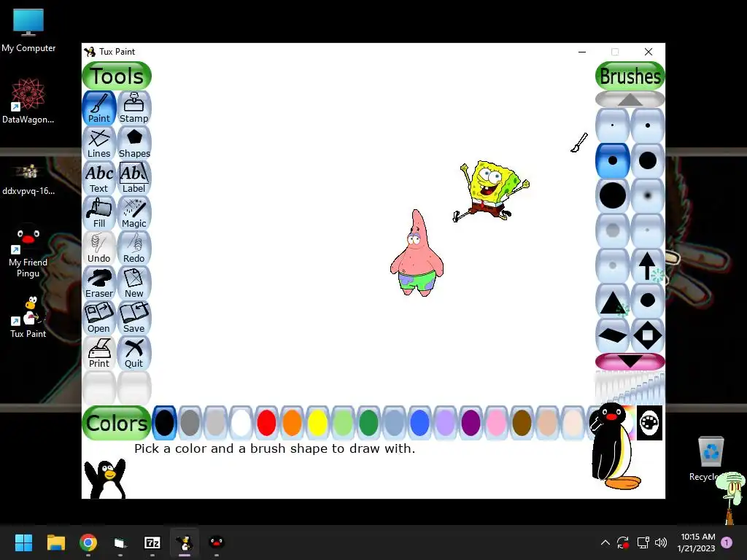Screen dimensions: 747x560
Task: Select the tiniest dot brush
Action: point(613,125)
